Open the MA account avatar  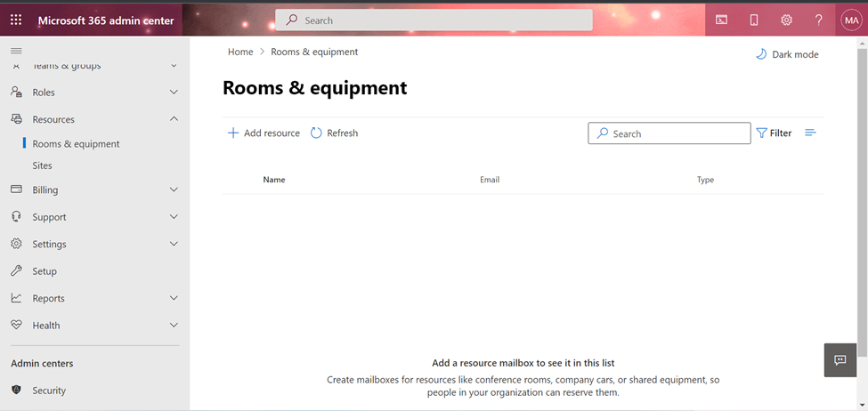[851, 20]
